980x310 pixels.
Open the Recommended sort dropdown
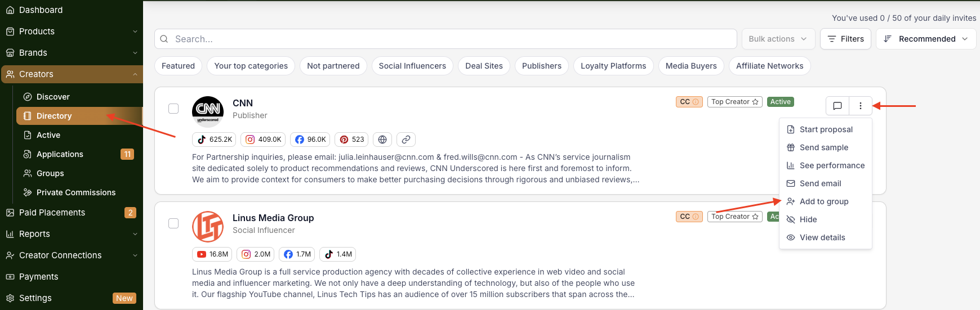[x=925, y=39]
